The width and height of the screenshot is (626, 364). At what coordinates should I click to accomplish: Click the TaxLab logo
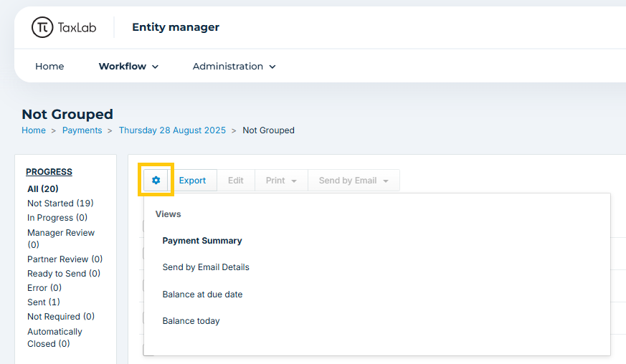point(64,27)
